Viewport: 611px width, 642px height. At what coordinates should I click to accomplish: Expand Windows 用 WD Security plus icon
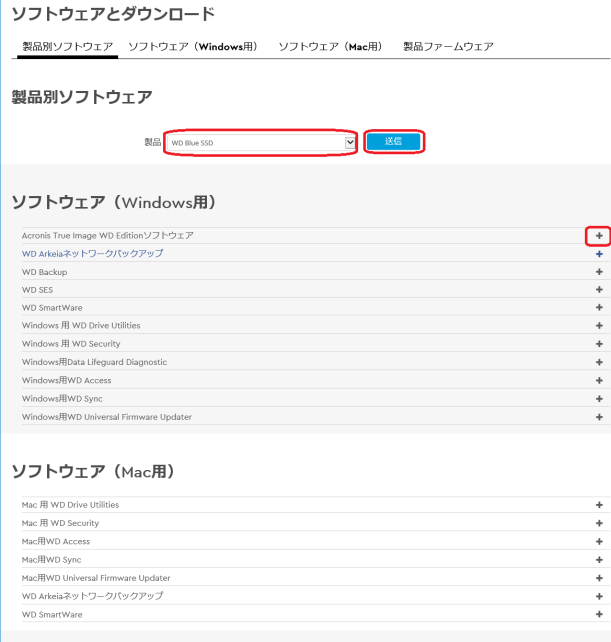599,344
